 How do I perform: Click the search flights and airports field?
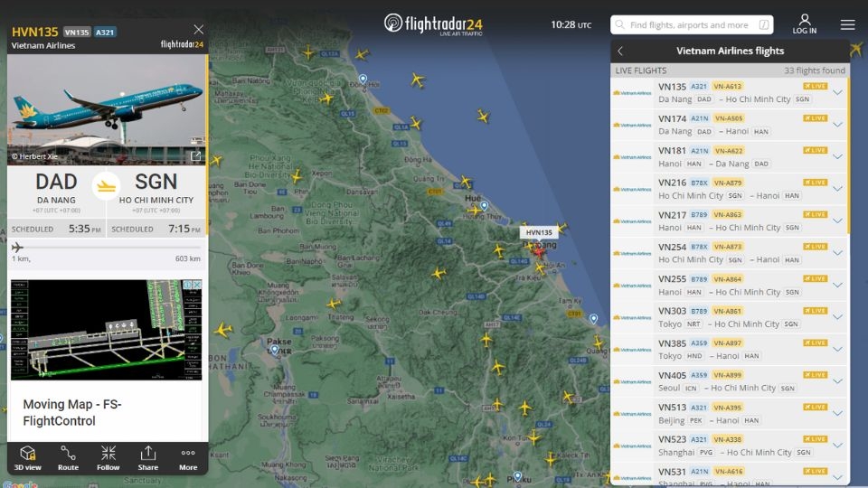click(x=692, y=25)
